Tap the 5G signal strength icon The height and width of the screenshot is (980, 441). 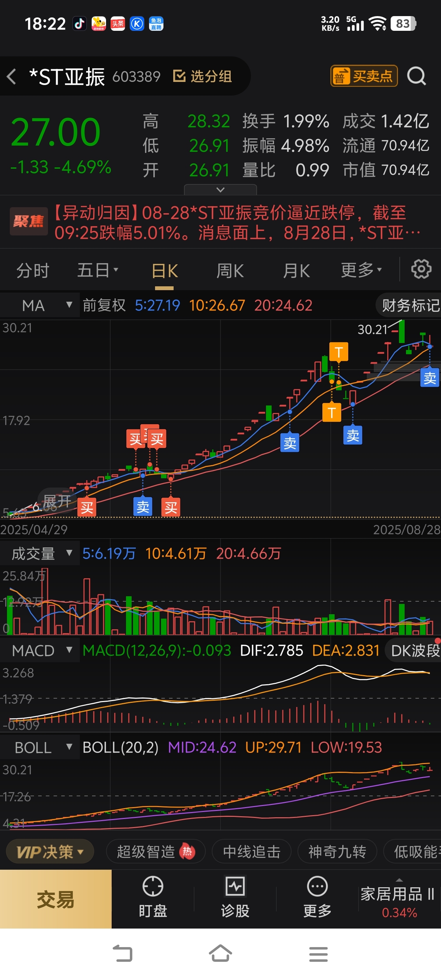[355, 23]
